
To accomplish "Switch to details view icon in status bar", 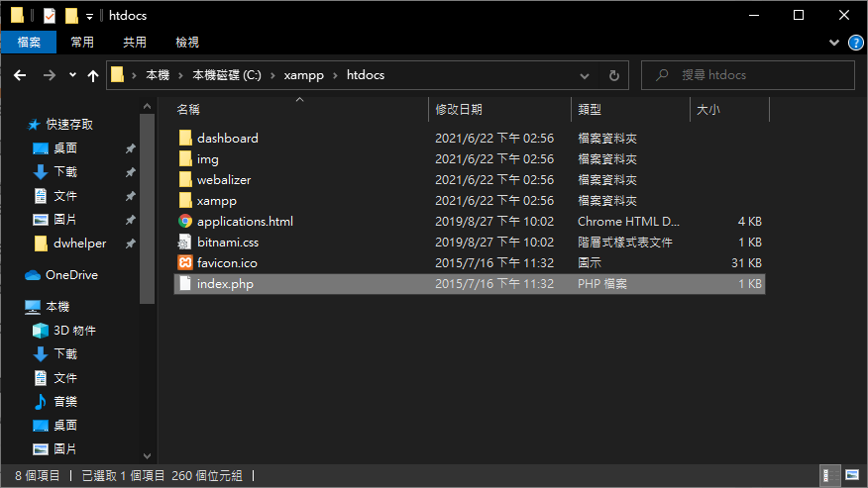I will point(828,475).
